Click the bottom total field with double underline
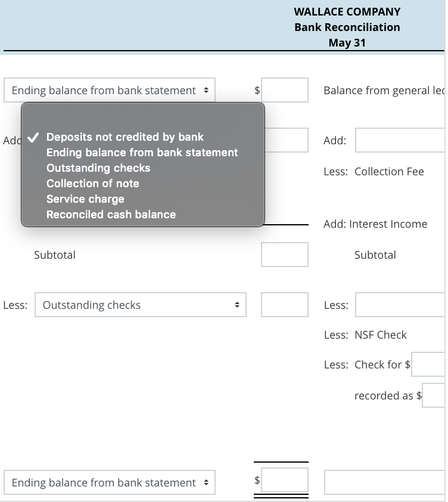The image size is (448, 502). [285, 480]
